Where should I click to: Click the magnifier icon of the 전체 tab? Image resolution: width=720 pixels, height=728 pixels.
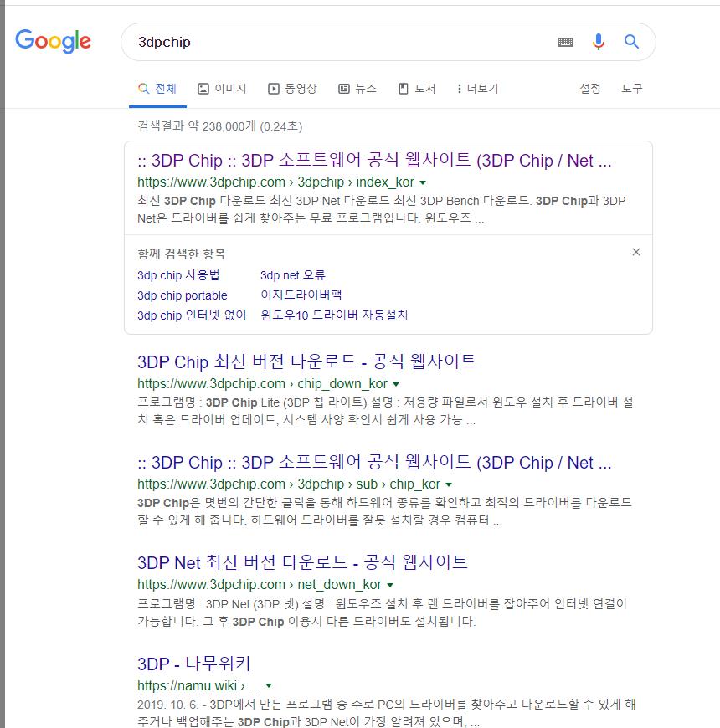click(144, 89)
